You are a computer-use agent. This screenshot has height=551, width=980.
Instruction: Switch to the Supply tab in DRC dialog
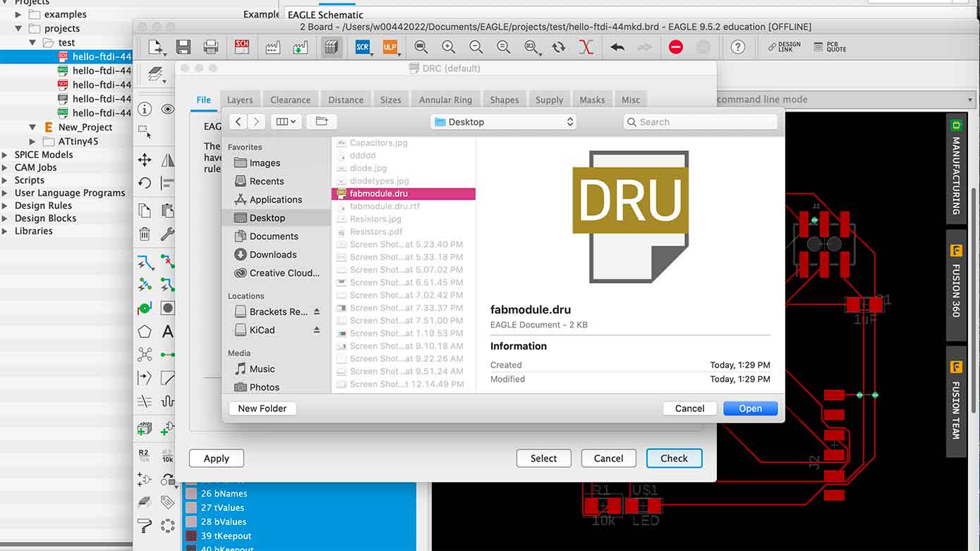(x=549, y=100)
